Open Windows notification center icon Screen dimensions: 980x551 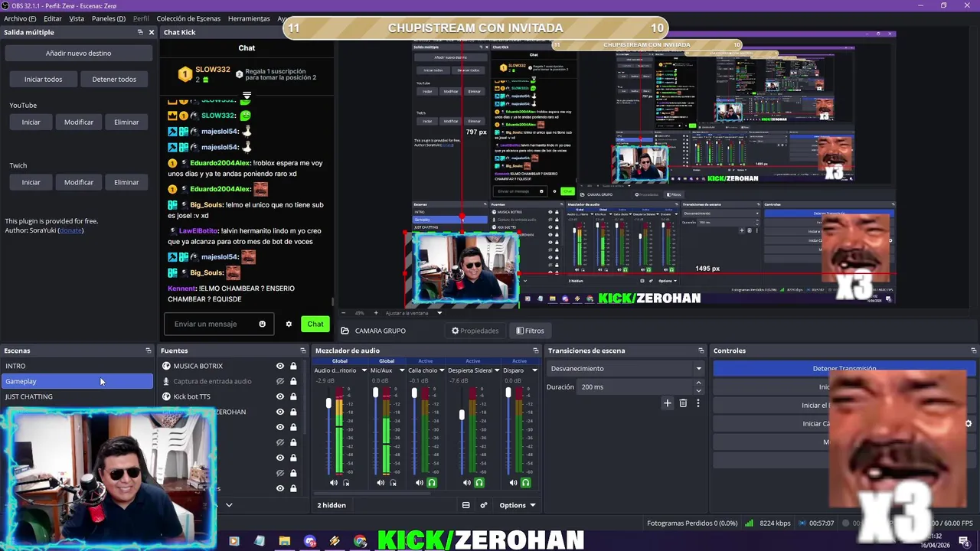[x=964, y=541]
